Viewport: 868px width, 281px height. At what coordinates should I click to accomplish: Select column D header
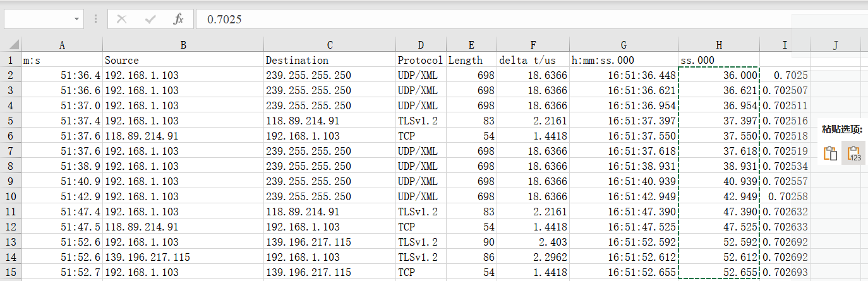[x=421, y=45]
